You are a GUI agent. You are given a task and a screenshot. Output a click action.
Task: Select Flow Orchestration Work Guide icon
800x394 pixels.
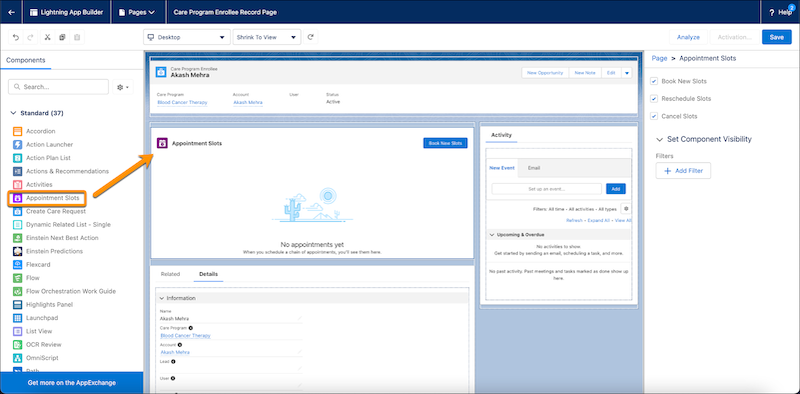(17, 291)
